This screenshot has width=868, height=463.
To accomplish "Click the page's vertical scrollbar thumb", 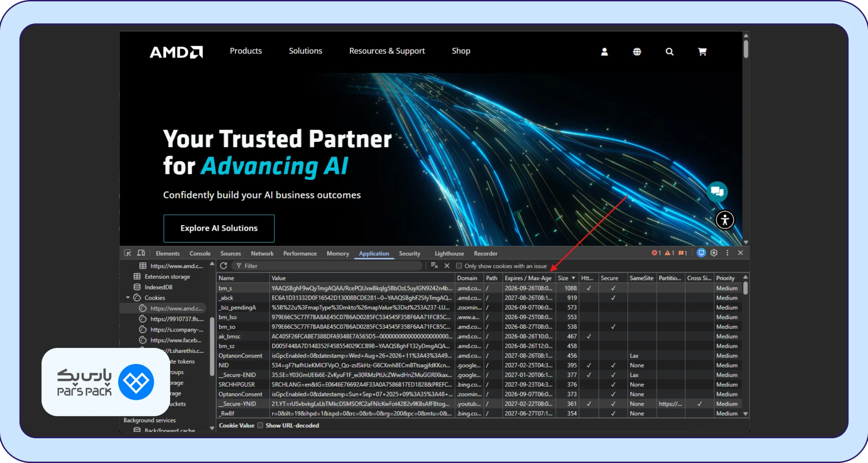I will tap(746, 49).
